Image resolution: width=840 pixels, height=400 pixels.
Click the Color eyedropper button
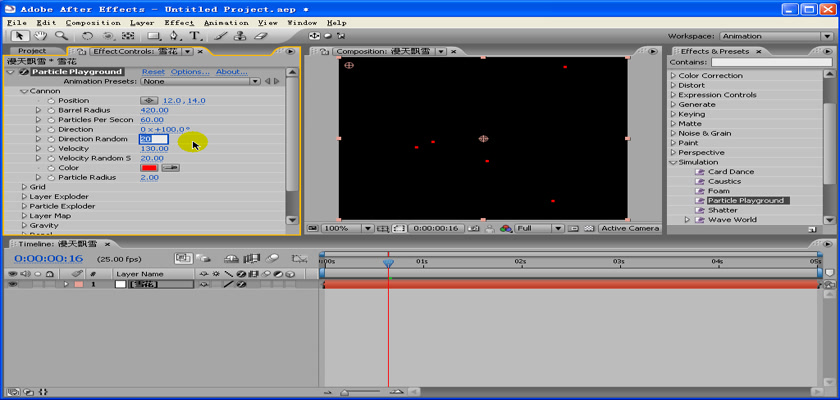click(x=171, y=168)
